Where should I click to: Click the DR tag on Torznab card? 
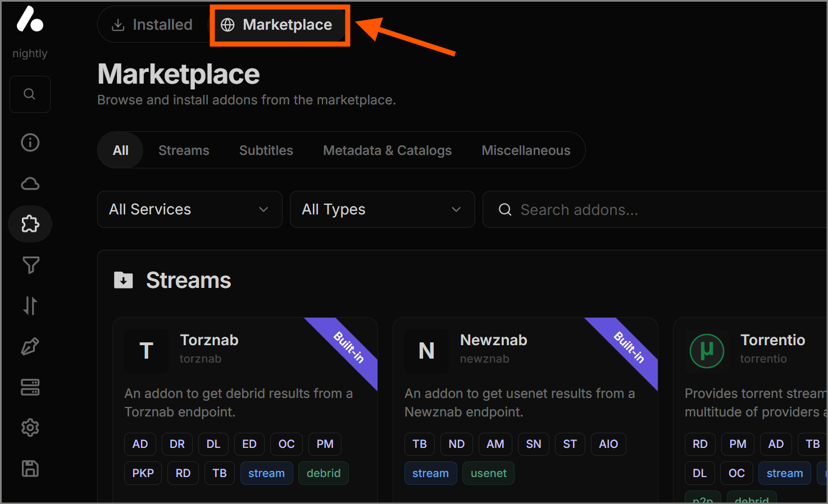[x=177, y=444]
